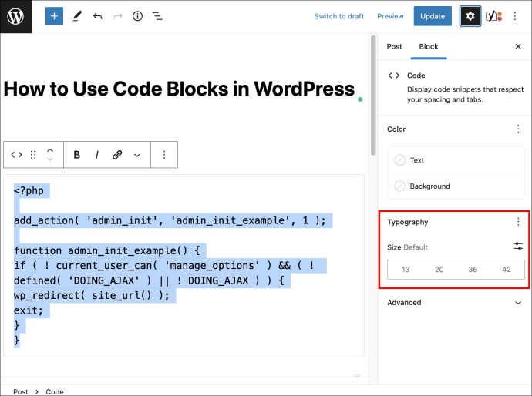Toggle Bold formatting
The width and height of the screenshot is (532, 396).
[x=77, y=155]
